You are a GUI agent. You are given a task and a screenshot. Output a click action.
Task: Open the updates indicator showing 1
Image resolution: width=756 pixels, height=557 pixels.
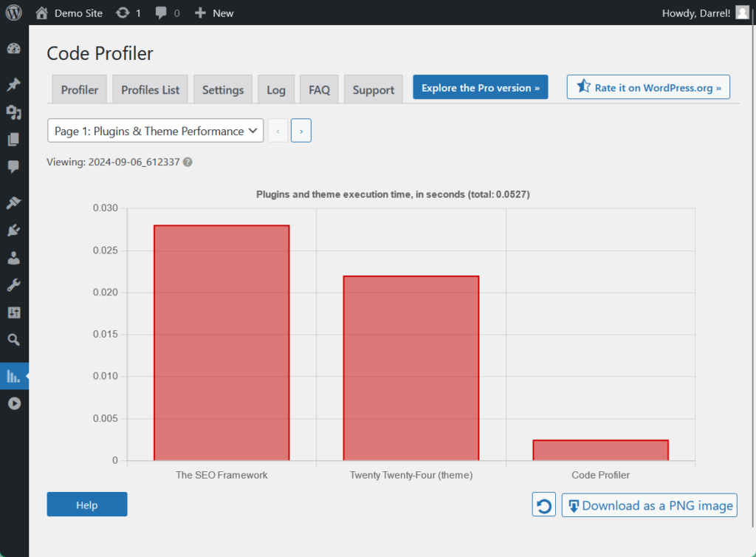point(128,13)
